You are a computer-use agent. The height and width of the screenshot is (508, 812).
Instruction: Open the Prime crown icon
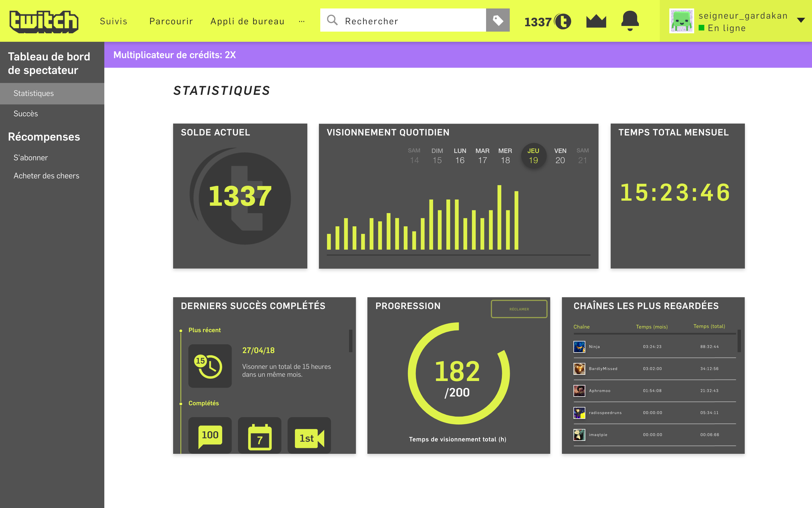coord(596,21)
